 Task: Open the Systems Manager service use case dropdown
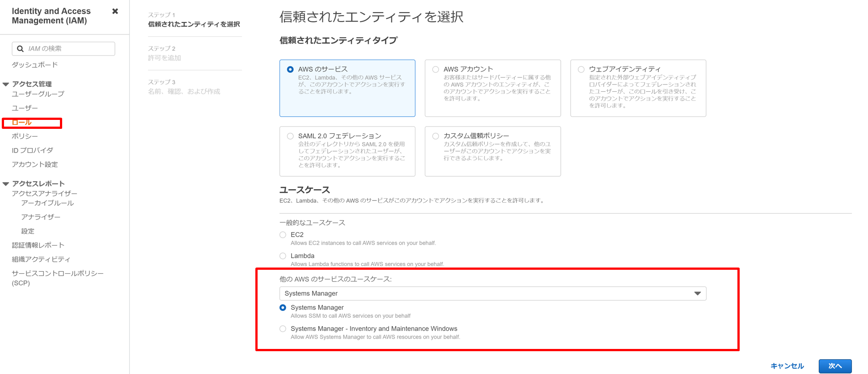493,293
